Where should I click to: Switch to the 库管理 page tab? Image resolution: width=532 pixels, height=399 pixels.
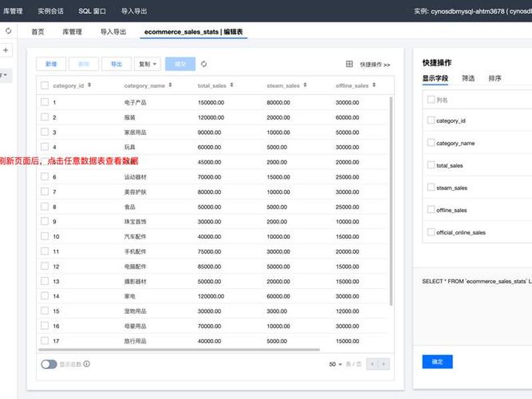(x=72, y=31)
